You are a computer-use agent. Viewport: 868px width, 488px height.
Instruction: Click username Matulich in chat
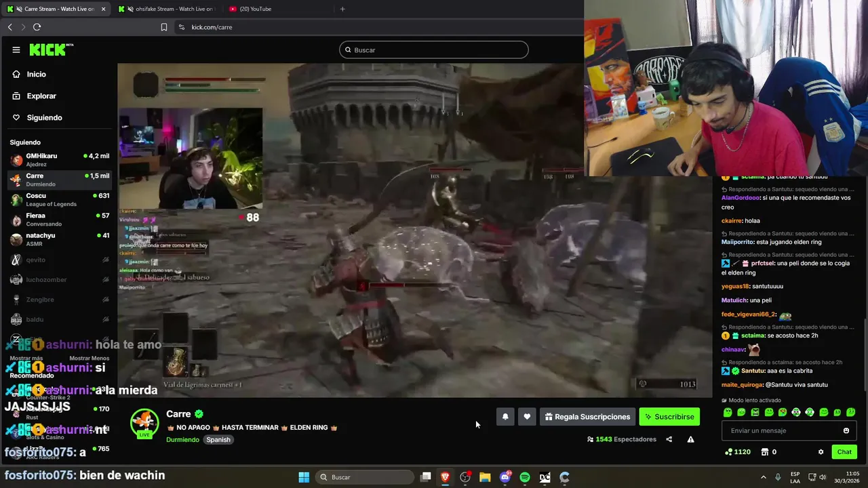click(733, 300)
